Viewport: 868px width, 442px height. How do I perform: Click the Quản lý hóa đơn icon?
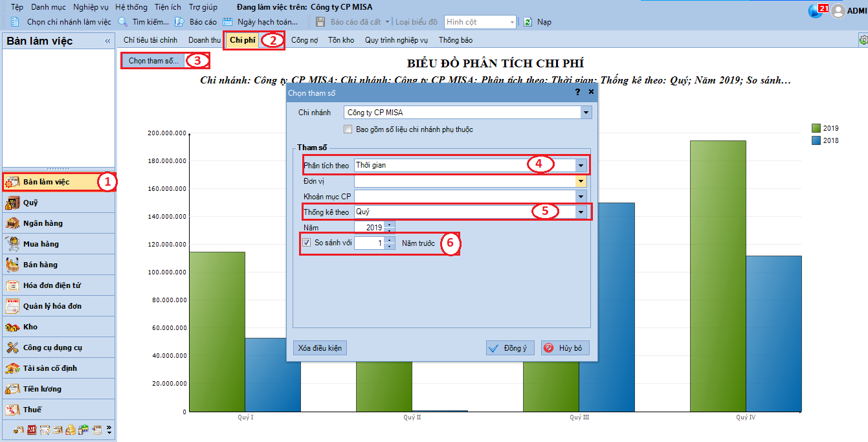click(x=12, y=306)
